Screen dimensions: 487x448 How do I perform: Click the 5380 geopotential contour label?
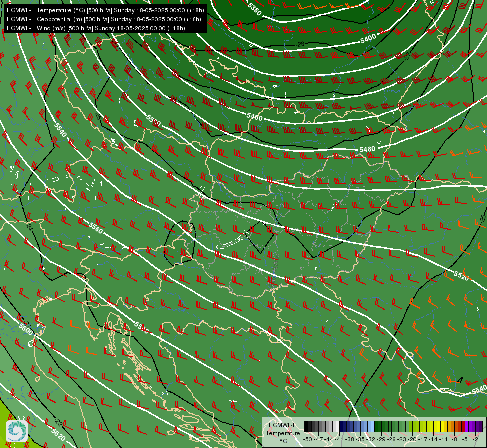pos(255,9)
